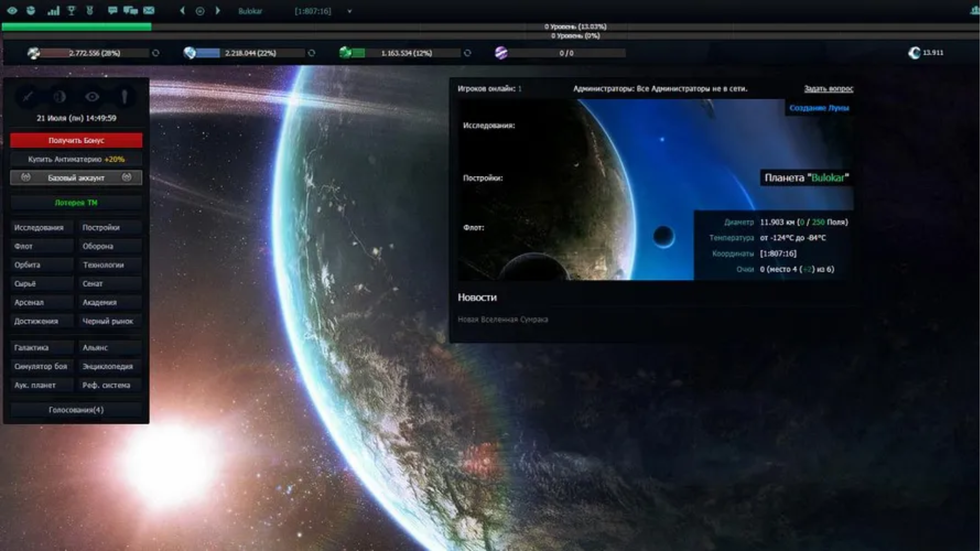Go to next planet with right arrow
The height and width of the screenshot is (551, 980).
click(218, 11)
